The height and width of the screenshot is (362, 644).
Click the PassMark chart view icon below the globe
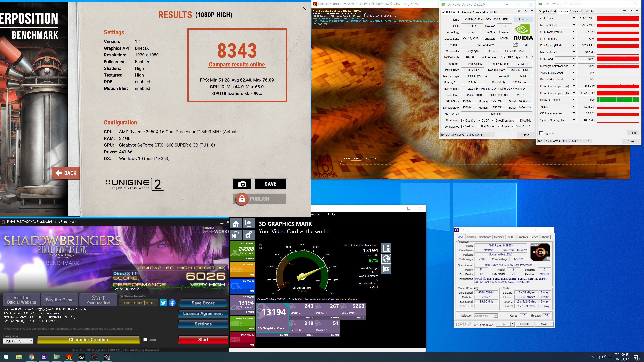(x=386, y=269)
